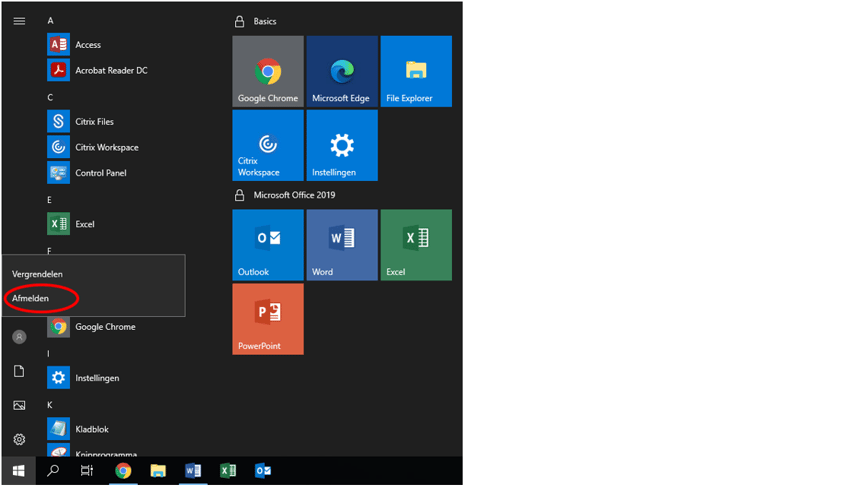
Task: Click letter E section header
Action: (49, 200)
